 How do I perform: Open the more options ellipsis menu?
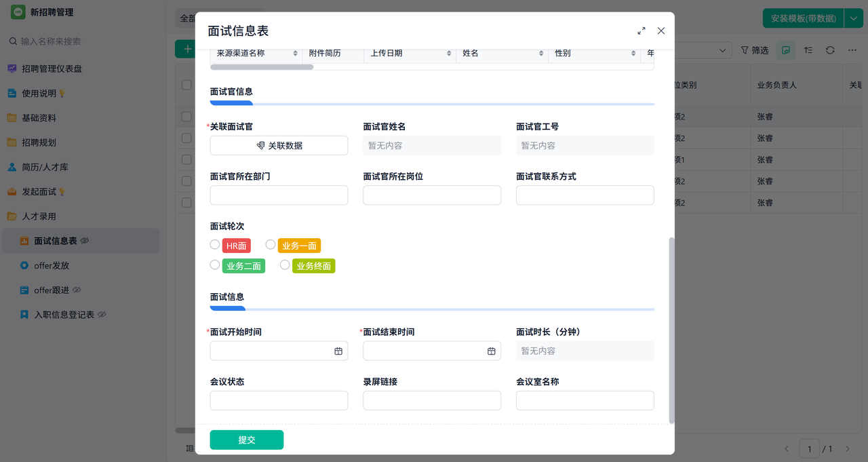coord(852,50)
